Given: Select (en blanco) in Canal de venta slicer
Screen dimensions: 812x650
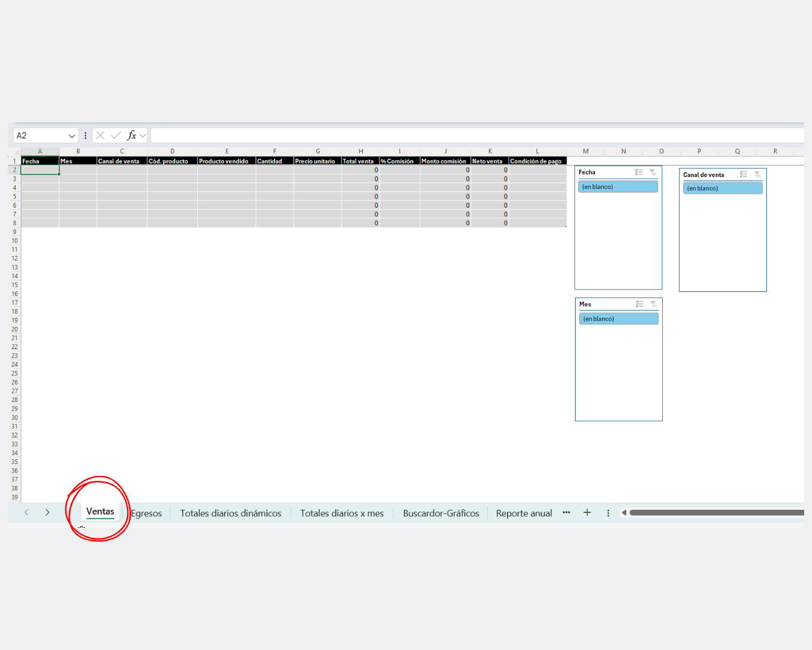Looking at the screenshot, I should point(722,188).
